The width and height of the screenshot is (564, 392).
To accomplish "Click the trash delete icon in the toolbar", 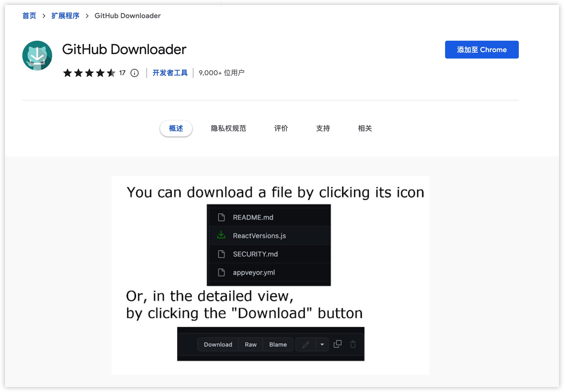I will pos(353,344).
